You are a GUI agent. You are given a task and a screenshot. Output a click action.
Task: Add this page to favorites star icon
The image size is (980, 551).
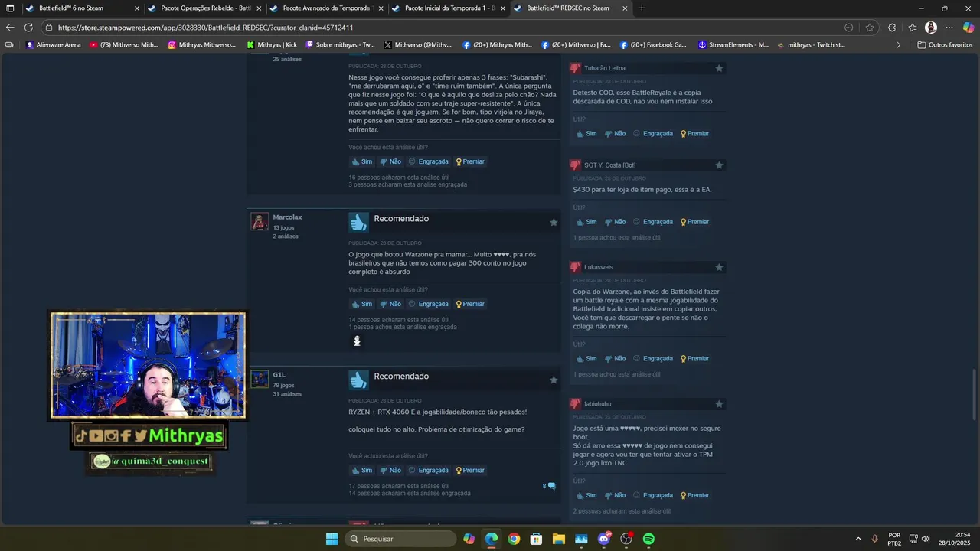[x=870, y=28]
